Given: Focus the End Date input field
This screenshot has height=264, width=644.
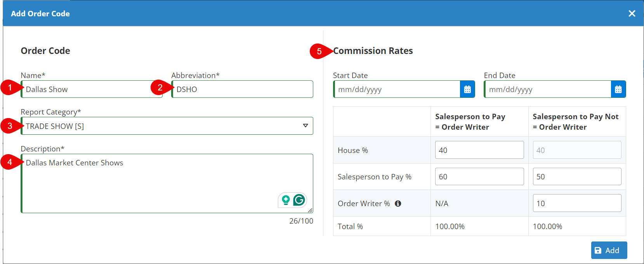Looking at the screenshot, I should coord(547,89).
